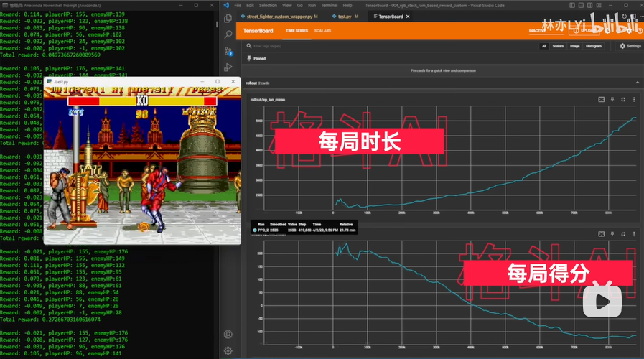Screen dimensions: 644x359
Task: Toggle primary side bar layout icon
Action: pos(572,5)
